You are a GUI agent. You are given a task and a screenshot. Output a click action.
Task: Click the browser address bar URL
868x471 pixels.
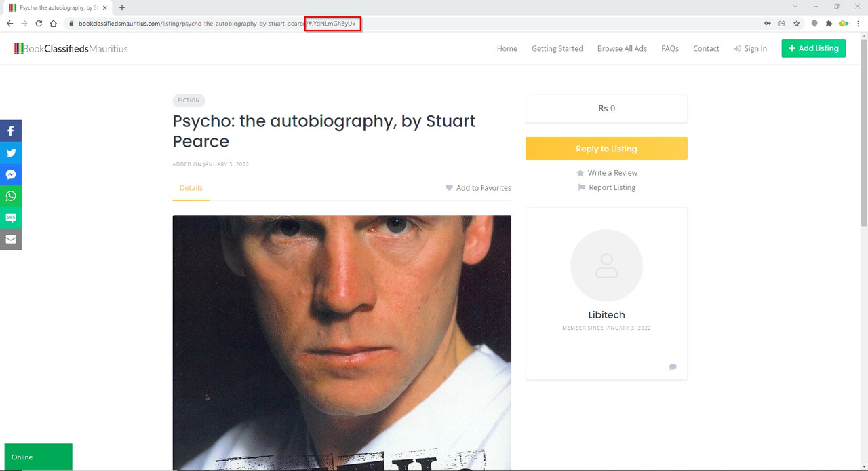tap(217, 24)
